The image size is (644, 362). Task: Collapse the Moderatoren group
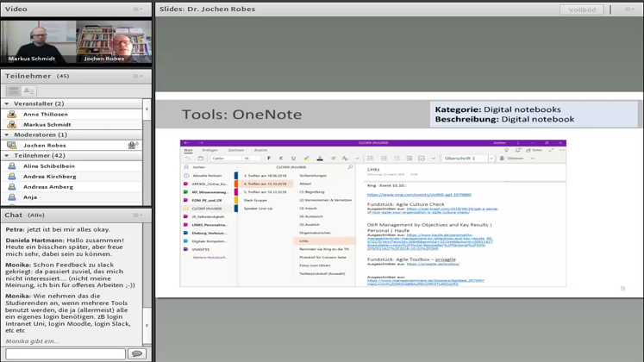(7, 135)
